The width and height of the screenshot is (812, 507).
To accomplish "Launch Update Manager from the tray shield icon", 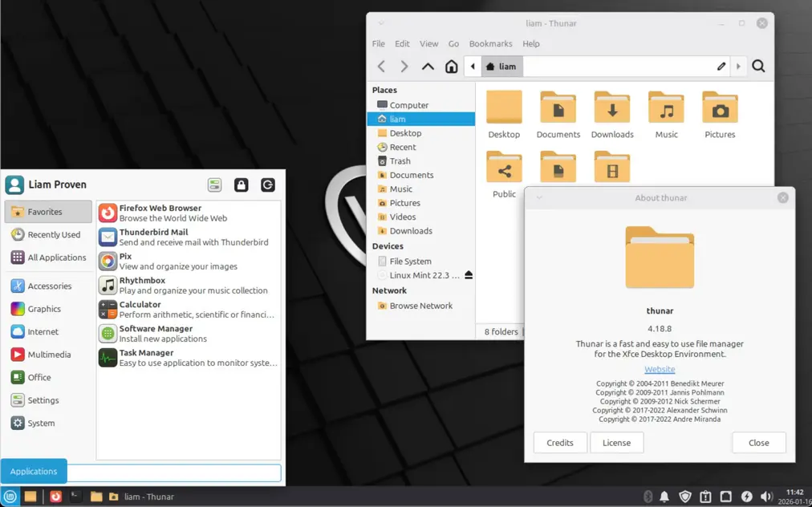I will click(684, 497).
